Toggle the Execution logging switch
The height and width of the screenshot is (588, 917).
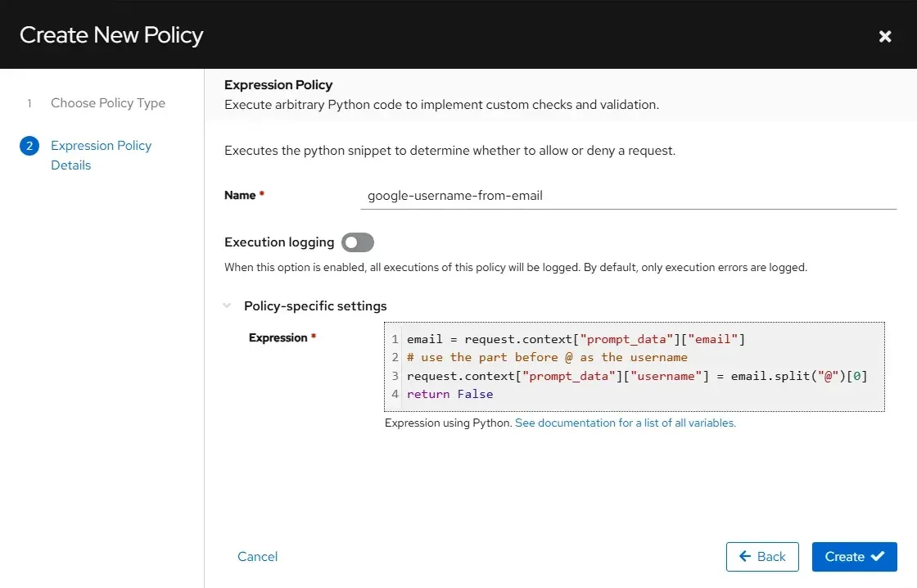coord(357,242)
